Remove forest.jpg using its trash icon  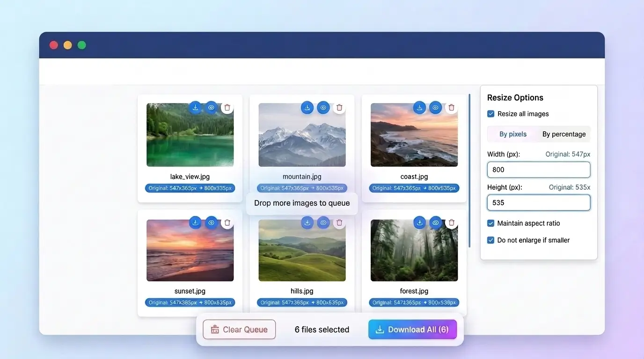pos(452,223)
